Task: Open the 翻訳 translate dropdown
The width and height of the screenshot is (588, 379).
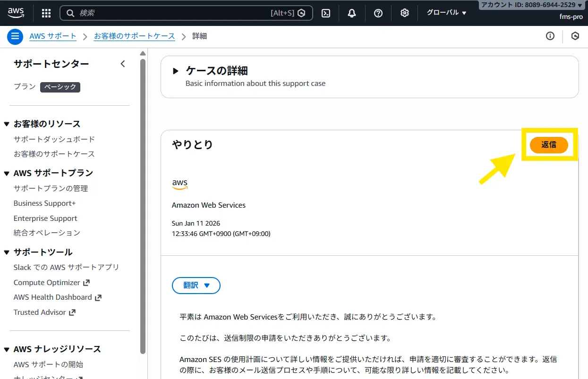Action: [196, 286]
